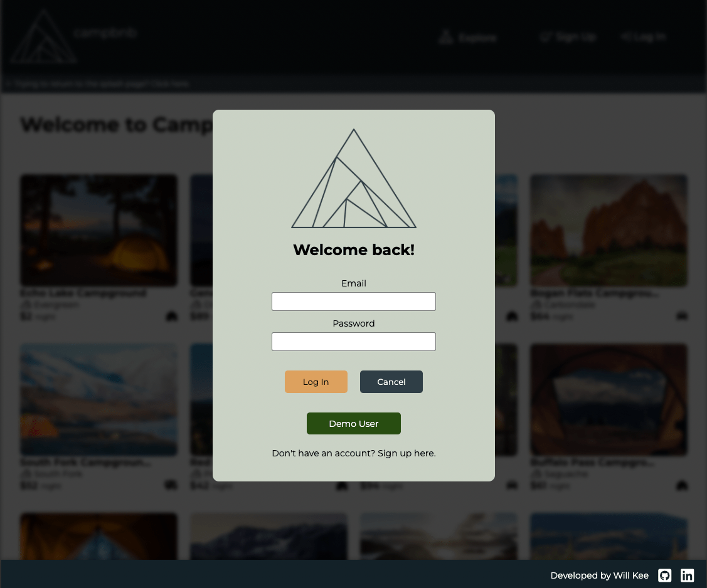Follow the 'Sign up here' link
Viewport: 707px width, 588px height.
point(407,453)
